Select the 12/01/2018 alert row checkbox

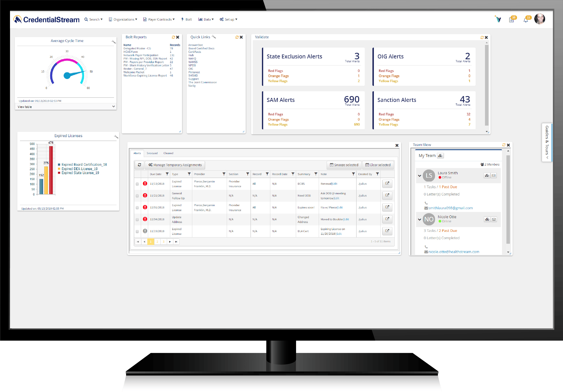tap(137, 208)
